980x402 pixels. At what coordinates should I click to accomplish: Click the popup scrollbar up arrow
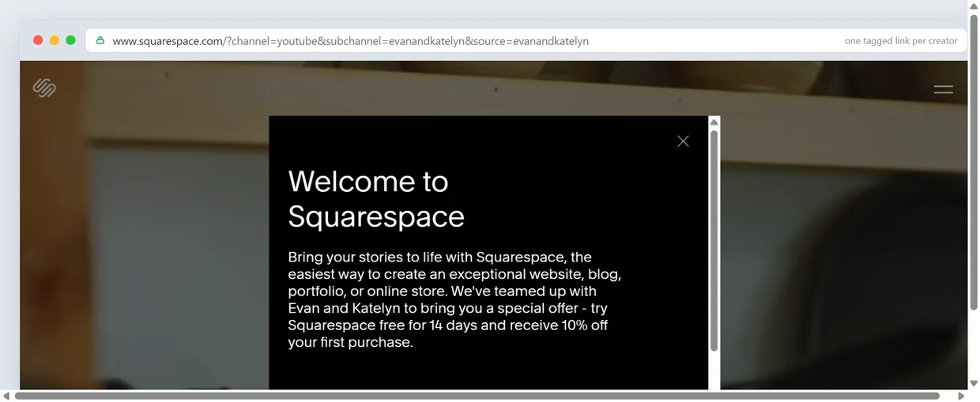point(714,122)
